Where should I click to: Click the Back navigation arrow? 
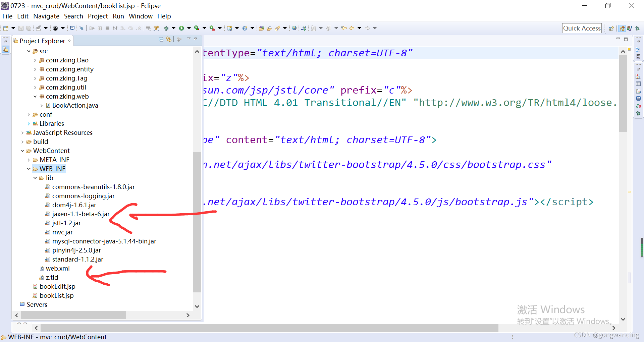(x=352, y=28)
